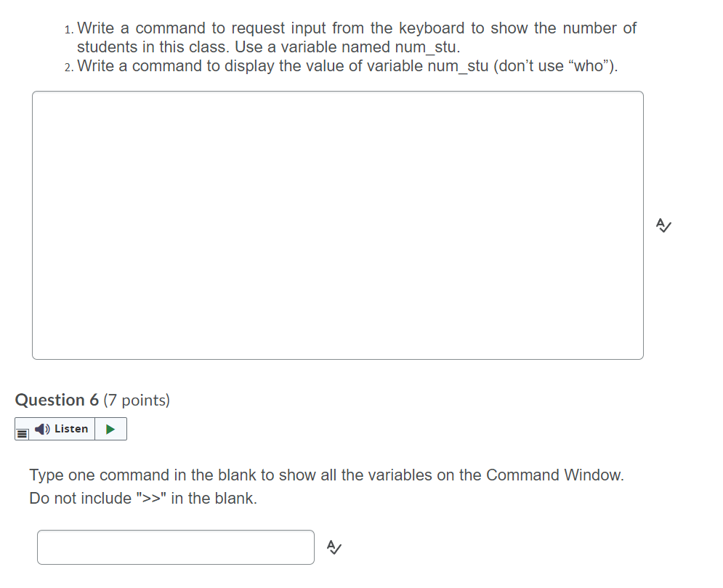Click inside the Question 6 answer blank

click(x=174, y=547)
